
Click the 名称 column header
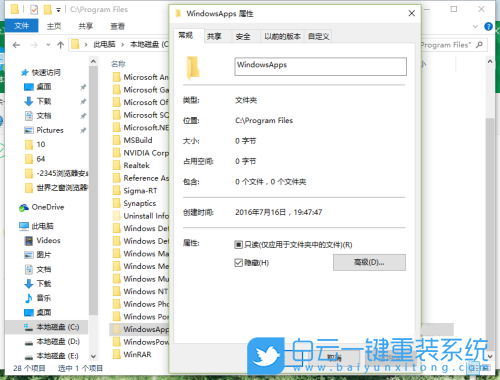[x=118, y=64]
